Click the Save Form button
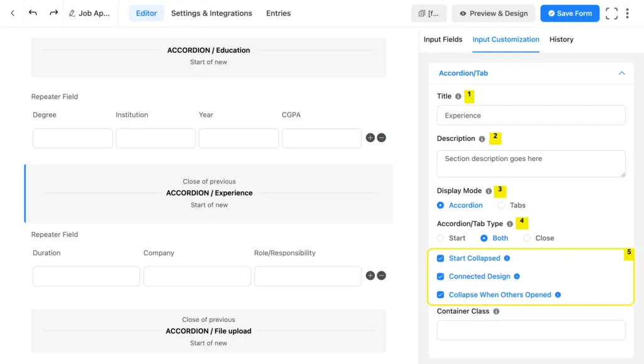Screen dimensions: 644x364 (x=570, y=13)
